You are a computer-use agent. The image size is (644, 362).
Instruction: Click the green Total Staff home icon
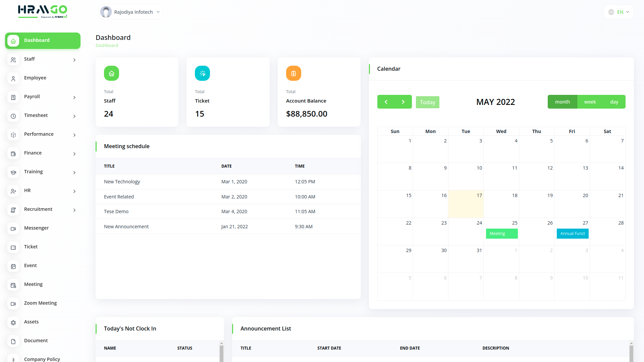pyautogui.click(x=111, y=73)
